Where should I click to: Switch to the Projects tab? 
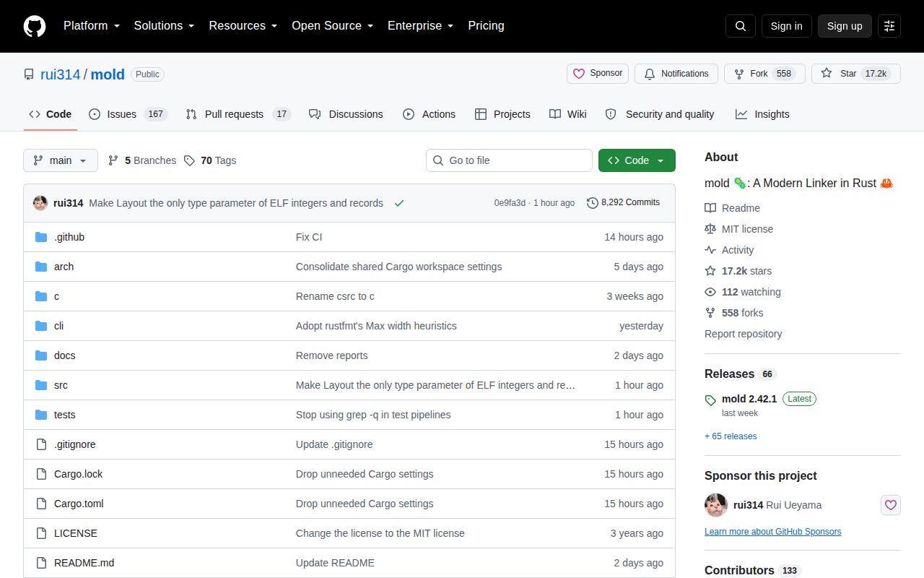pos(502,114)
